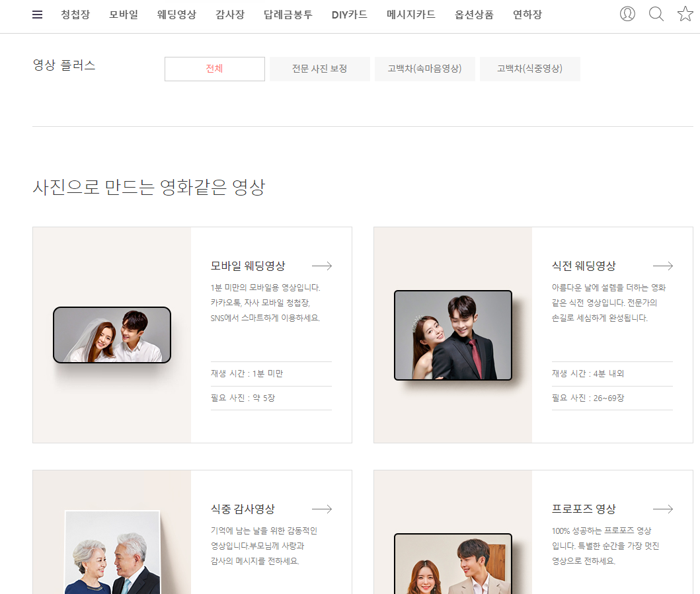Viewport: 700px width, 594px height.
Task: Click the 프로포즈 영상 couple thumbnail
Action: coord(453,564)
